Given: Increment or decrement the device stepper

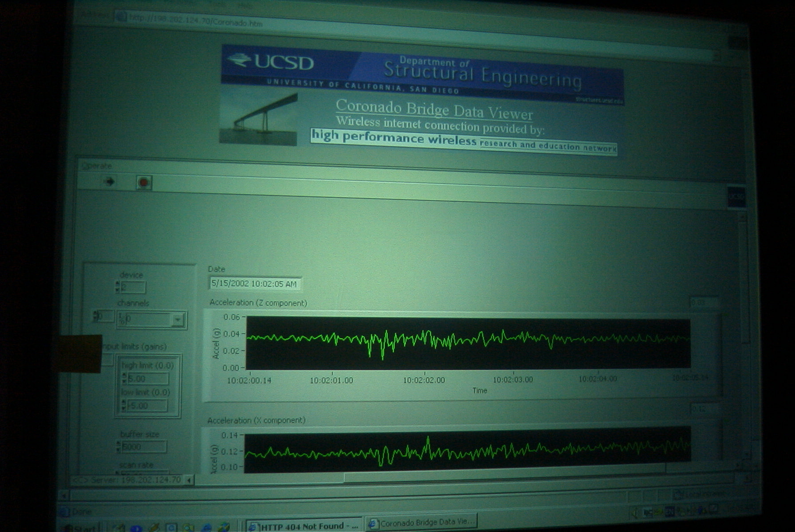Looking at the screenshot, I should 118,287.
